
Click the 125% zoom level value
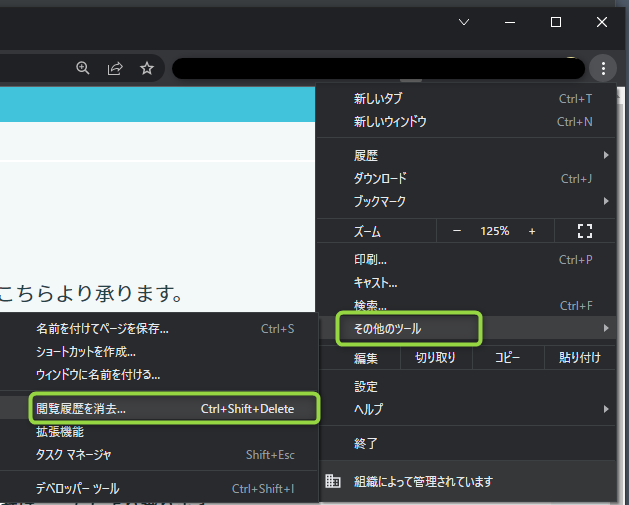coord(495,231)
